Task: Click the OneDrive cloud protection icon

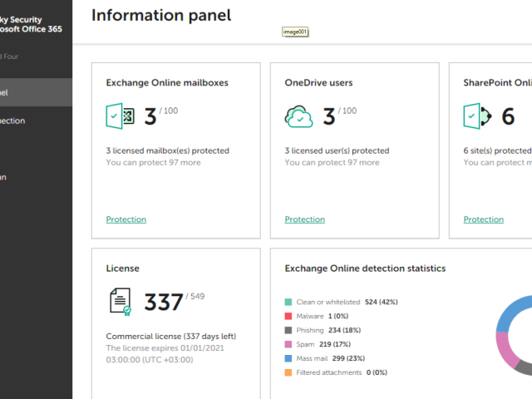Action: coord(298,116)
